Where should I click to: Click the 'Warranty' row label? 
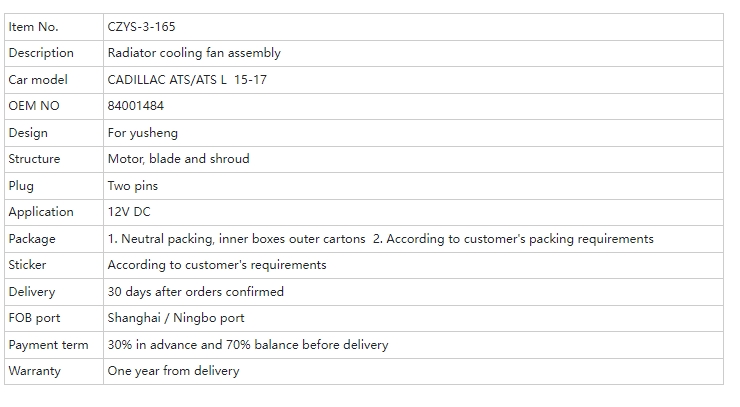click(x=34, y=371)
